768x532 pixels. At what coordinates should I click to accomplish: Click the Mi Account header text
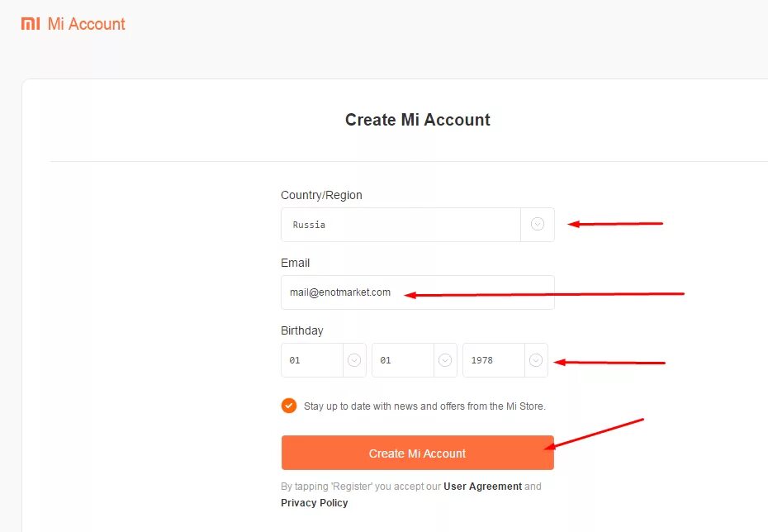(x=87, y=24)
